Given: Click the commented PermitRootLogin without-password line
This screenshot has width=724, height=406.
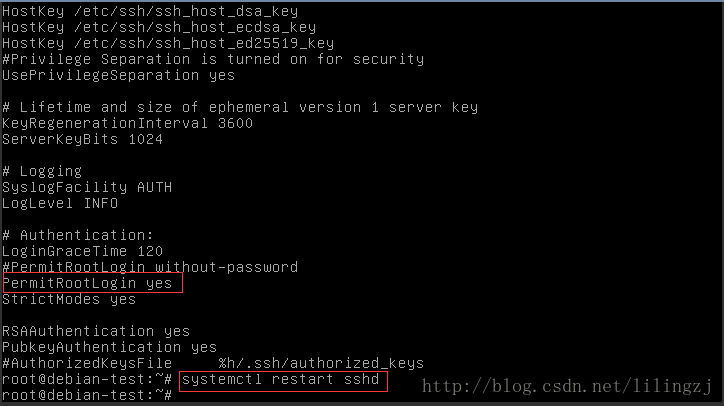Looking at the screenshot, I should coord(150,268).
